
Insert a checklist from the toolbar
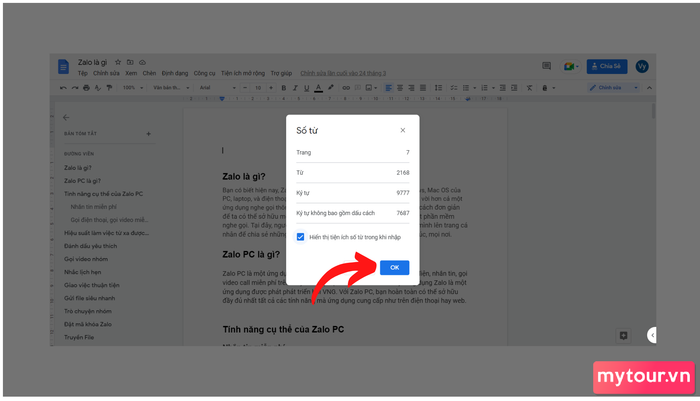pos(454,88)
